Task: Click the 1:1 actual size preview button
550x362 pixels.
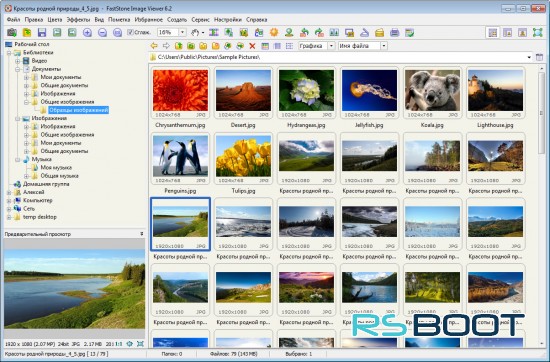Action: pos(119,344)
